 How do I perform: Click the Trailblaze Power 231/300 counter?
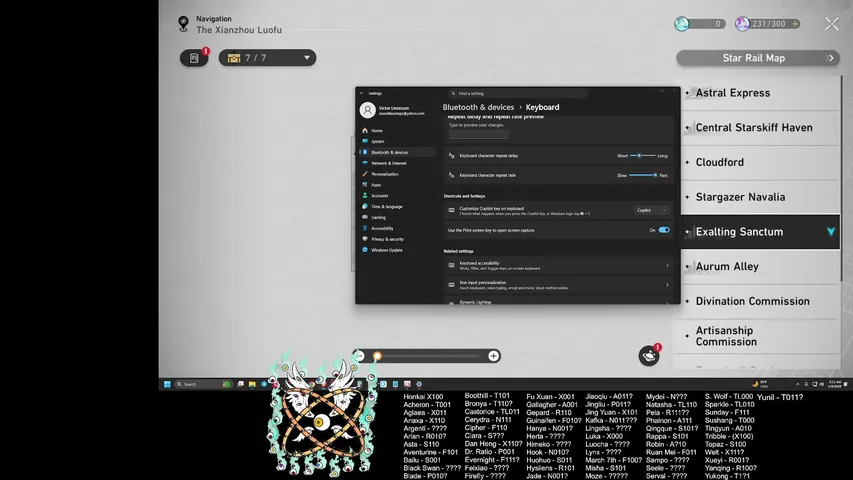pyautogui.click(x=767, y=24)
